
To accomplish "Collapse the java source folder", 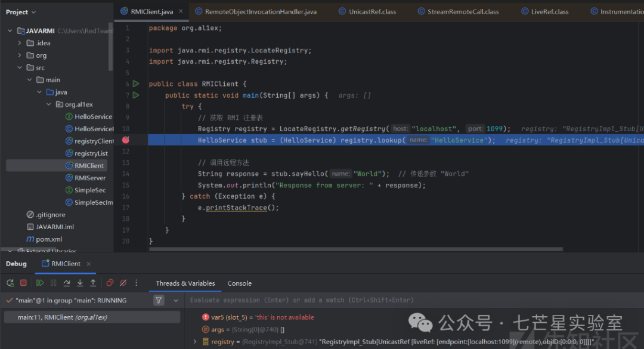I will [39, 92].
